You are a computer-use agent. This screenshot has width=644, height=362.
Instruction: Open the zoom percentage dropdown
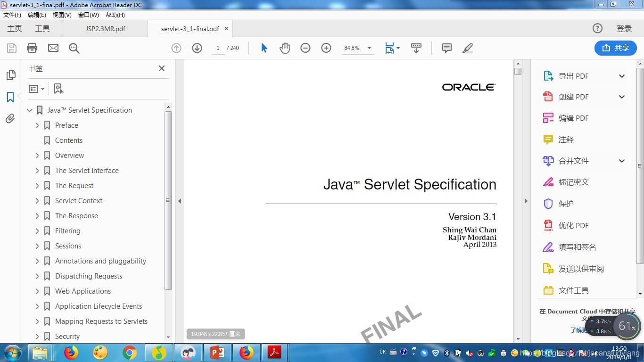click(369, 48)
